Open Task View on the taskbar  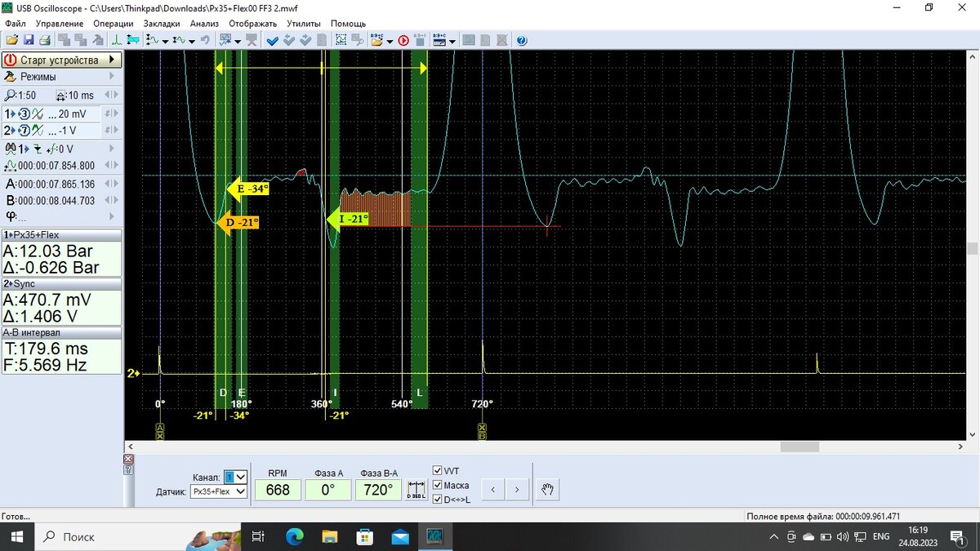point(258,536)
